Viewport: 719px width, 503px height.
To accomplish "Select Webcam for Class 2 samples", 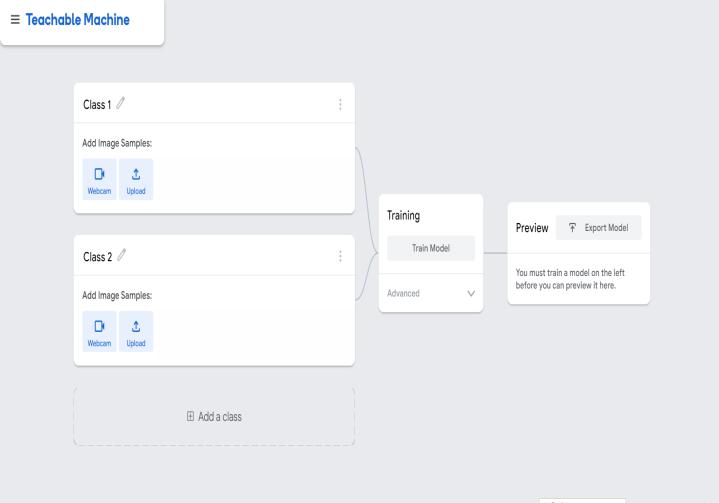I will click(x=99, y=331).
